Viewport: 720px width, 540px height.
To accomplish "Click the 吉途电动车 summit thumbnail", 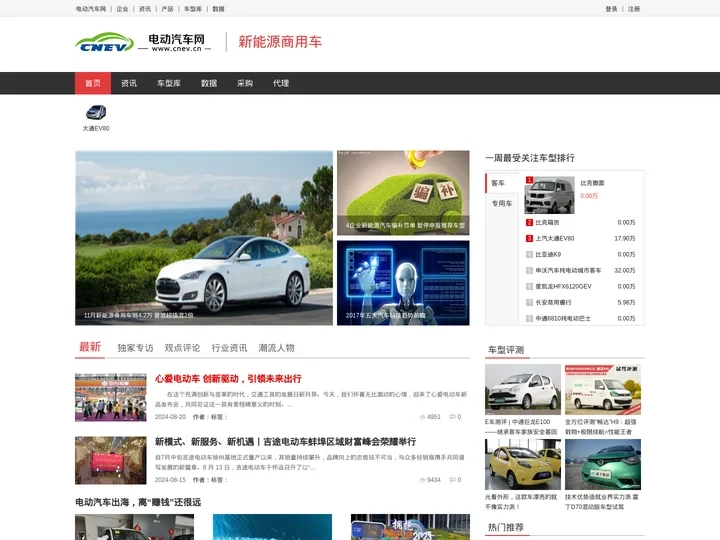I will [111, 460].
